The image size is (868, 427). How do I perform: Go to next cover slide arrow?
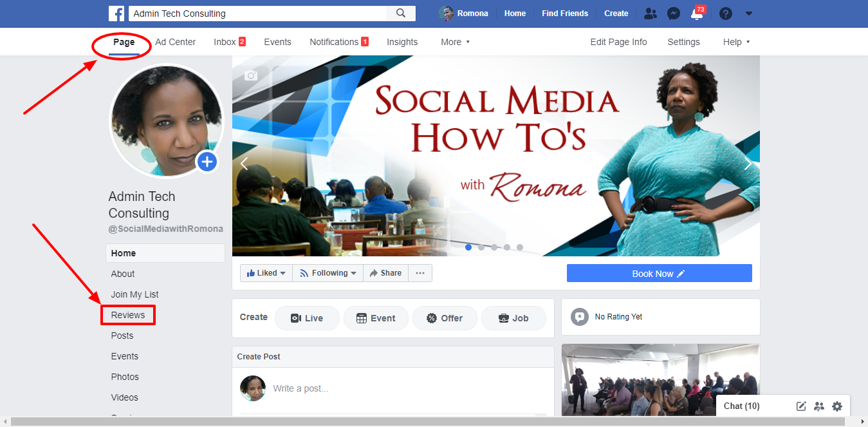[748, 164]
